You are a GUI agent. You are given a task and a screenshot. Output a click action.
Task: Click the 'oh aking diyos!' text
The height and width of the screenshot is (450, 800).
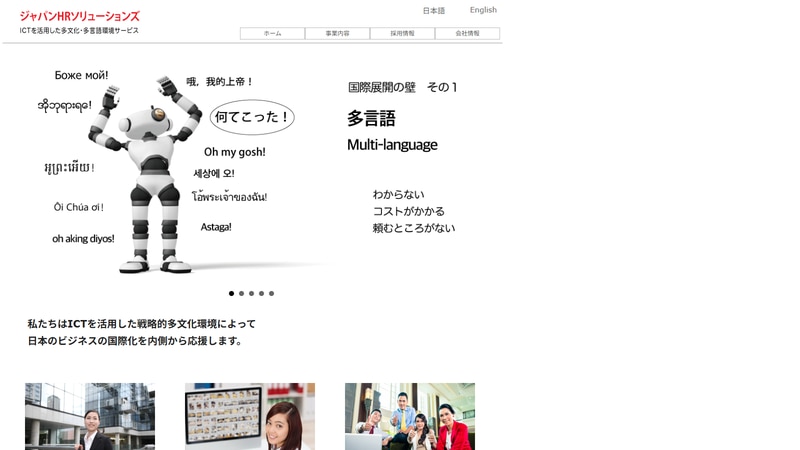click(x=83, y=239)
